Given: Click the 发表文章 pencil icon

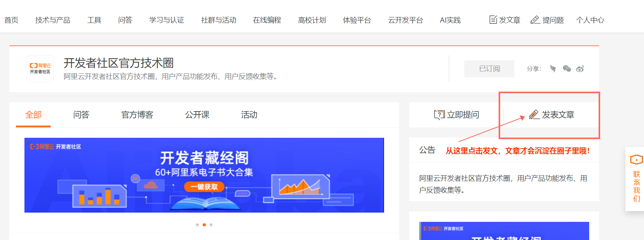Looking at the screenshot, I should click(534, 115).
